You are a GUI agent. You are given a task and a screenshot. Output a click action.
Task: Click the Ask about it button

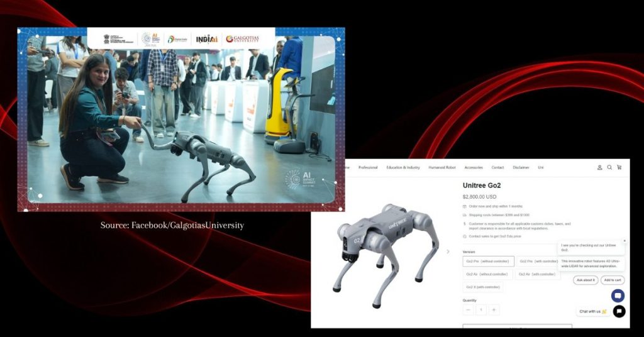coord(585,280)
